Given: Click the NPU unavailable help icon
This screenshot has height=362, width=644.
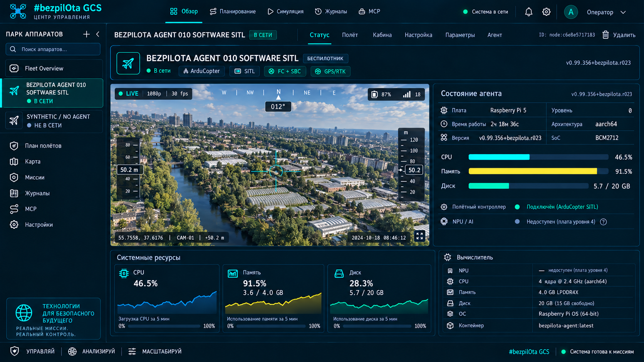Looking at the screenshot, I should [x=604, y=222].
